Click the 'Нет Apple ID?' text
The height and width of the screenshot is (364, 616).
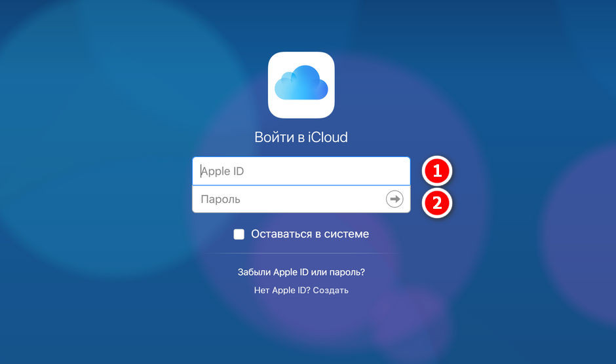(x=282, y=290)
